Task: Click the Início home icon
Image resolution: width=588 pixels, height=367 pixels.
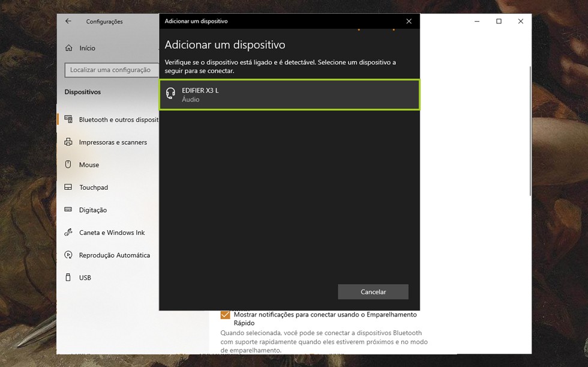Action: [68, 48]
